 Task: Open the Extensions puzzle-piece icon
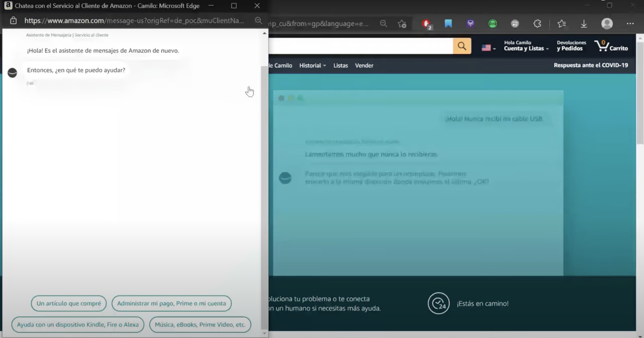[x=537, y=24]
